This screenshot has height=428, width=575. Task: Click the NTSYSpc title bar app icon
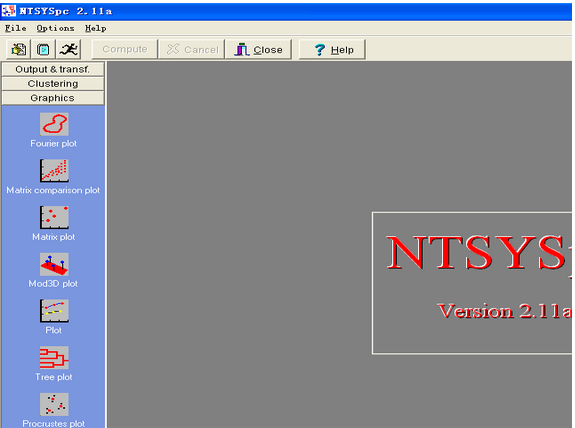tap(9, 11)
